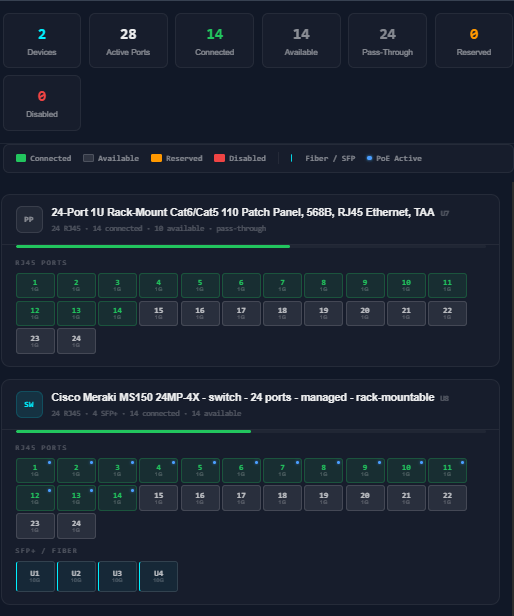This screenshot has width=514, height=616.
Task: Click the patch panel '14 connected' summary text
Action: 117,229
